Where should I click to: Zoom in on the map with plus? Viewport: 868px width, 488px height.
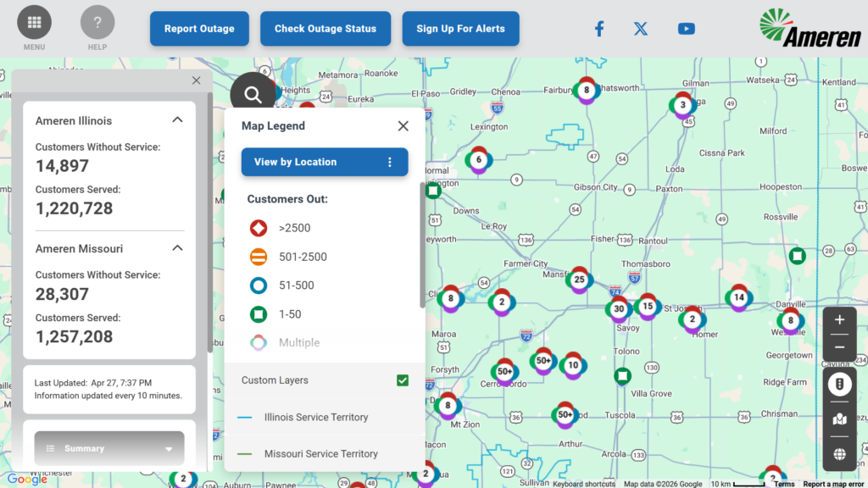click(x=839, y=319)
